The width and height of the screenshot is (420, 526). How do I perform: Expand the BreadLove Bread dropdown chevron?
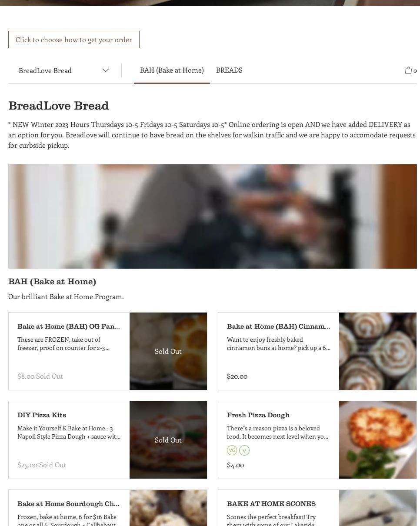(105, 70)
